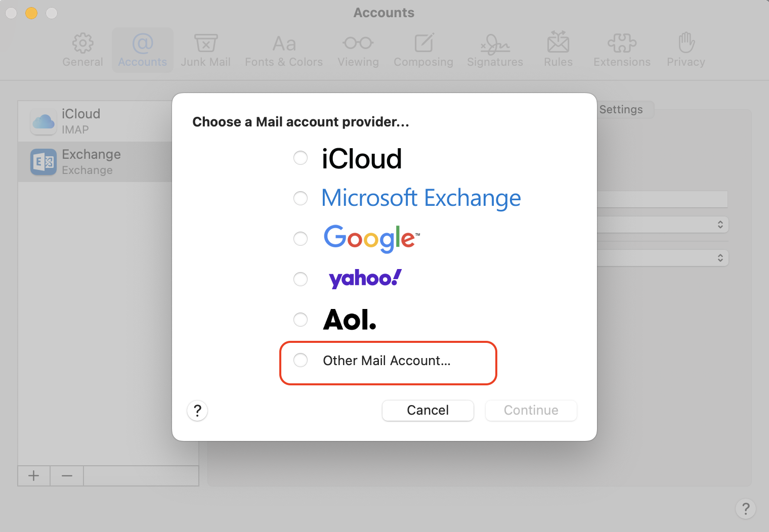Select the Other Mail Account radio button
This screenshot has height=532, width=769.
coord(301,360)
